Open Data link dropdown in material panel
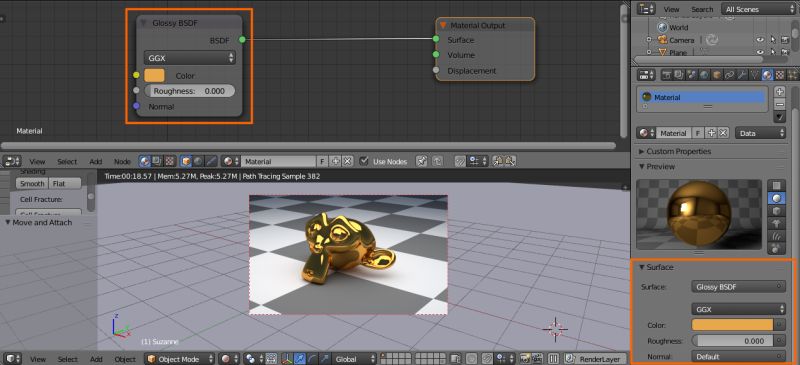 point(760,133)
